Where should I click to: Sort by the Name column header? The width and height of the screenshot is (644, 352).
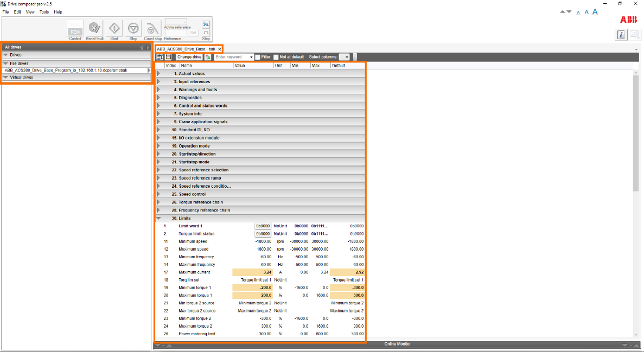207,66
